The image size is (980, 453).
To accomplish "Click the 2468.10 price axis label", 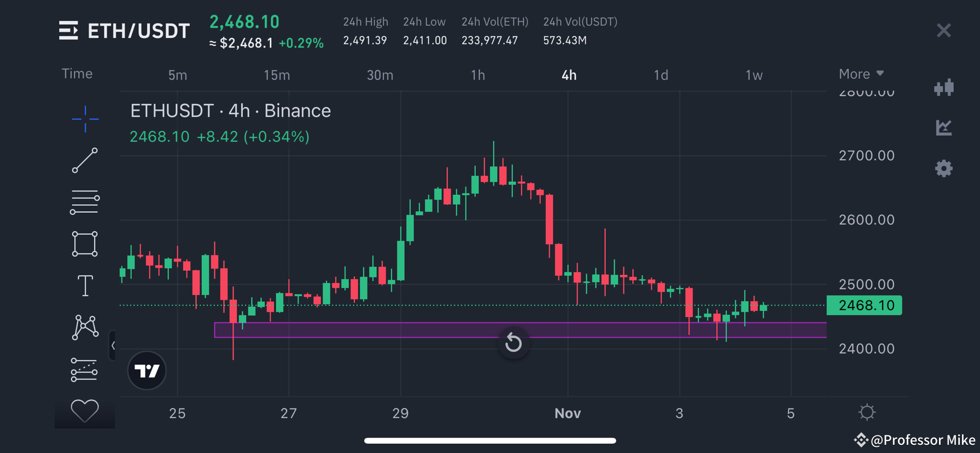I will click(864, 305).
